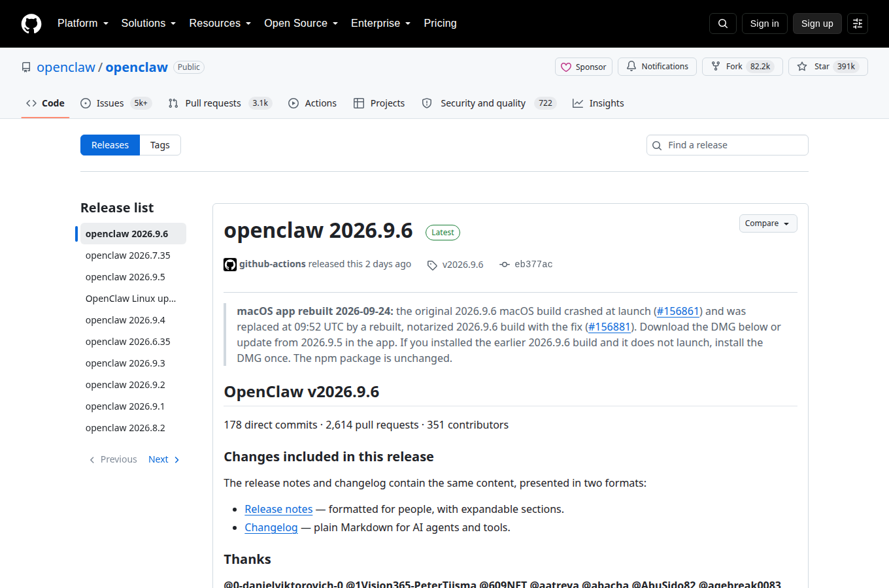Click the repository book icon beside openclaw
The height and width of the screenshot is (588, 889).
coord(26,67)
